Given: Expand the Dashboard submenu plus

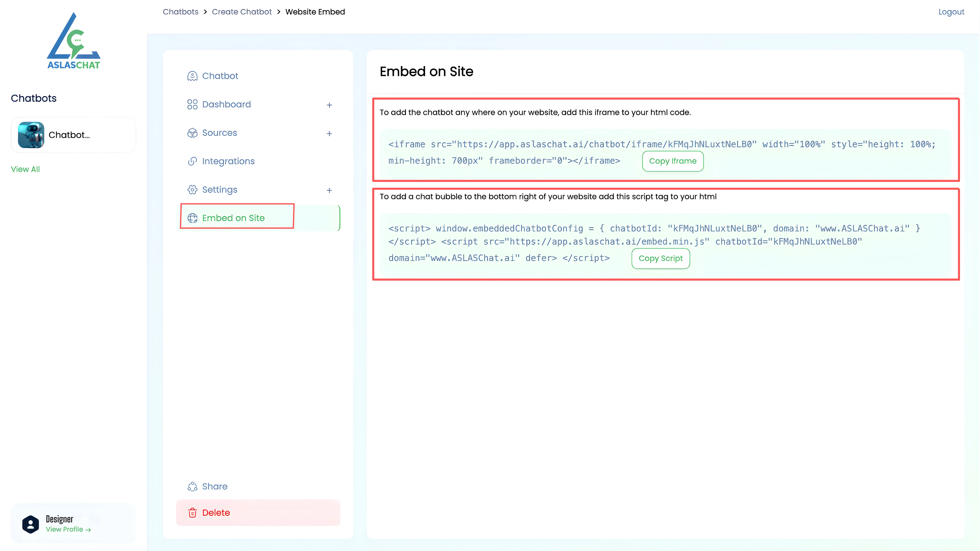Looking at the screenshot, I should [329, 105].
